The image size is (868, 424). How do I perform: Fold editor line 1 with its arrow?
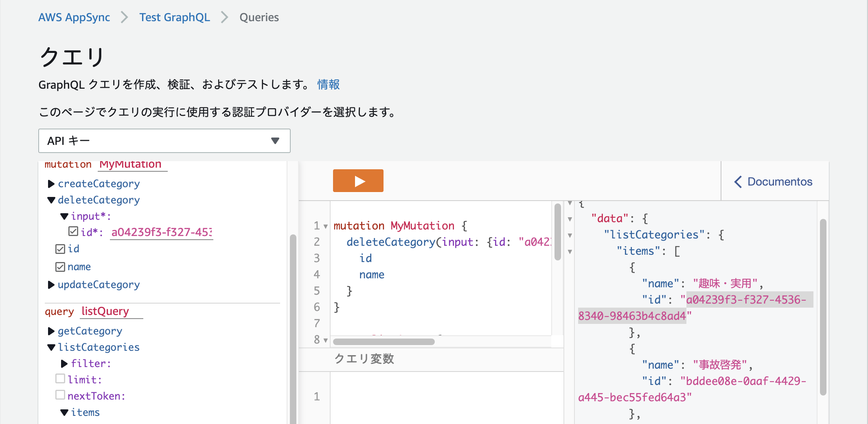click(x=326, y=226)
